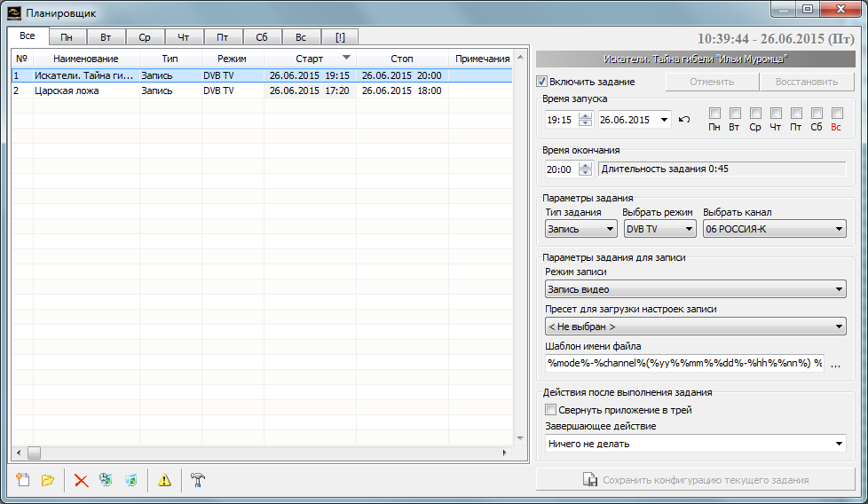Click the yellow warning triangle icon
868x504 pixels.
(164, 480)
